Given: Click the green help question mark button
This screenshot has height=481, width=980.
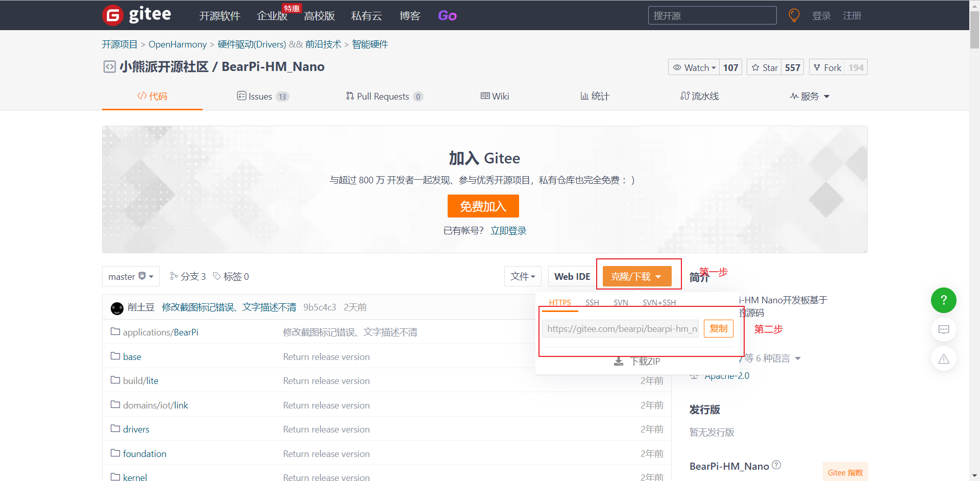Looking at the screenshot, I should 943,300.
